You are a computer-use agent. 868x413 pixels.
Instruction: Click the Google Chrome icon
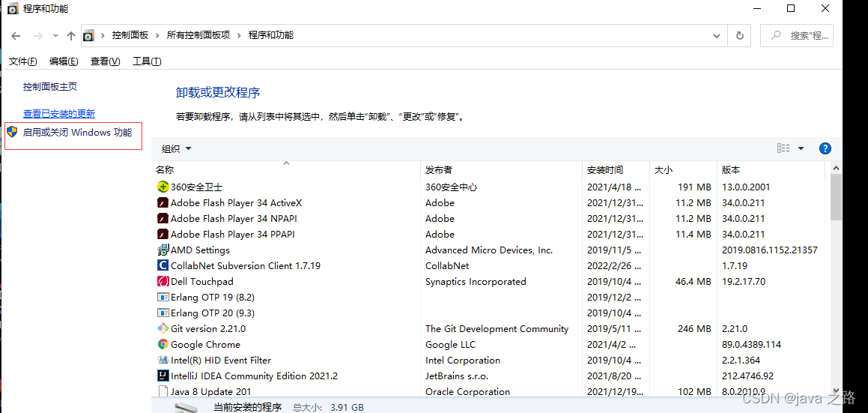click(x=163, y=344)
